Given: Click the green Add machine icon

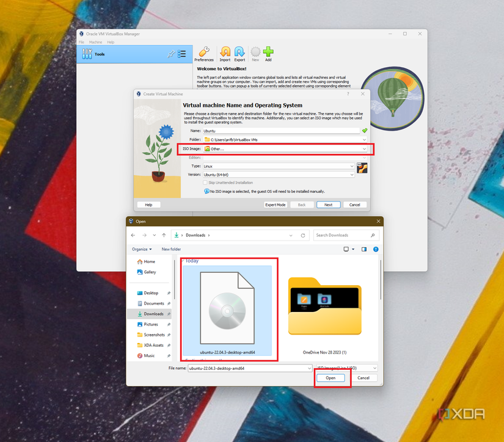Looking at the screenshot, I should pos(268,54).
